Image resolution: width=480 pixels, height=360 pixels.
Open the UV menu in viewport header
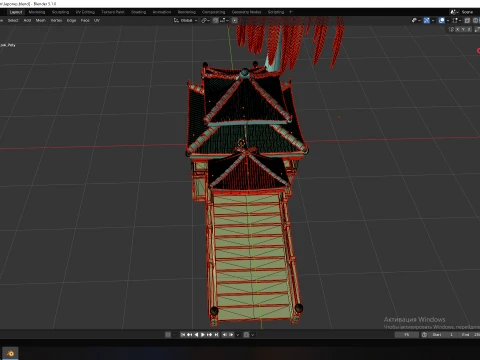(97, 20)
